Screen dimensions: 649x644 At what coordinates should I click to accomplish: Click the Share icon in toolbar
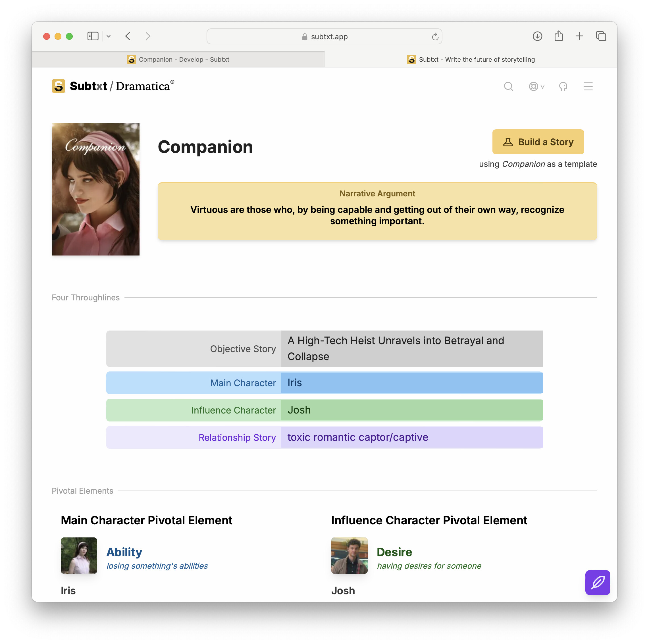[x=559, y=36]
